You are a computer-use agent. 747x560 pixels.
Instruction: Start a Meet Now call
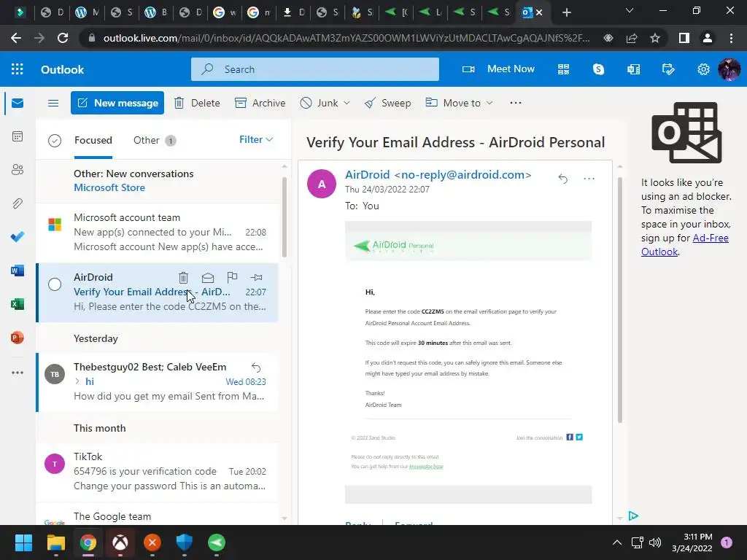(498, 69)
